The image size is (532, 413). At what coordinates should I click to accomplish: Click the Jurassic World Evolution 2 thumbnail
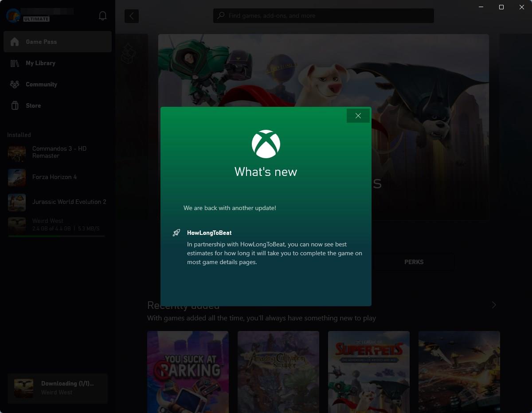[x=17, y=203]
